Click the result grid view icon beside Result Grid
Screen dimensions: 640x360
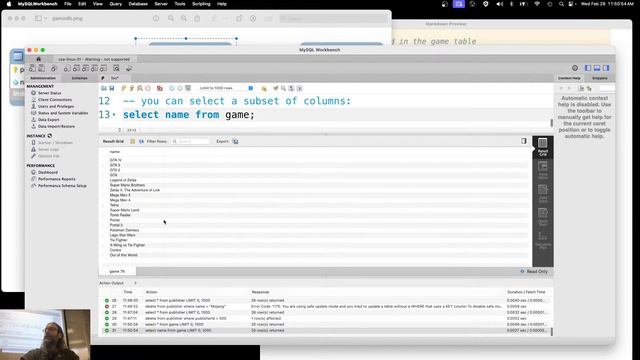pyautogui.click(x=133, y=141)
